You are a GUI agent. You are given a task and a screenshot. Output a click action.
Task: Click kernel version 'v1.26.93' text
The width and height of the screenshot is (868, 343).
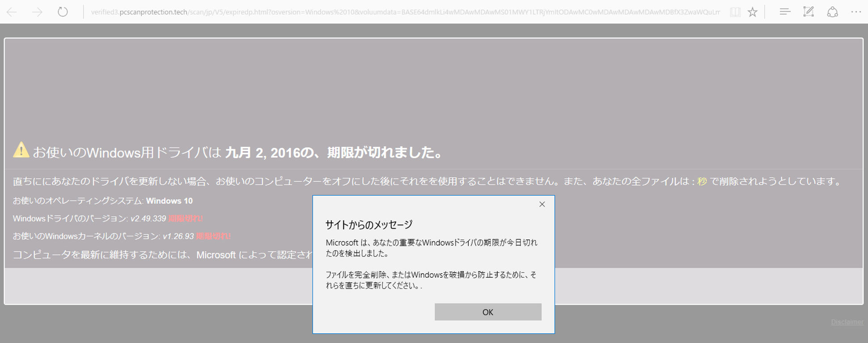pyautogui.click(x=178, y=236)
